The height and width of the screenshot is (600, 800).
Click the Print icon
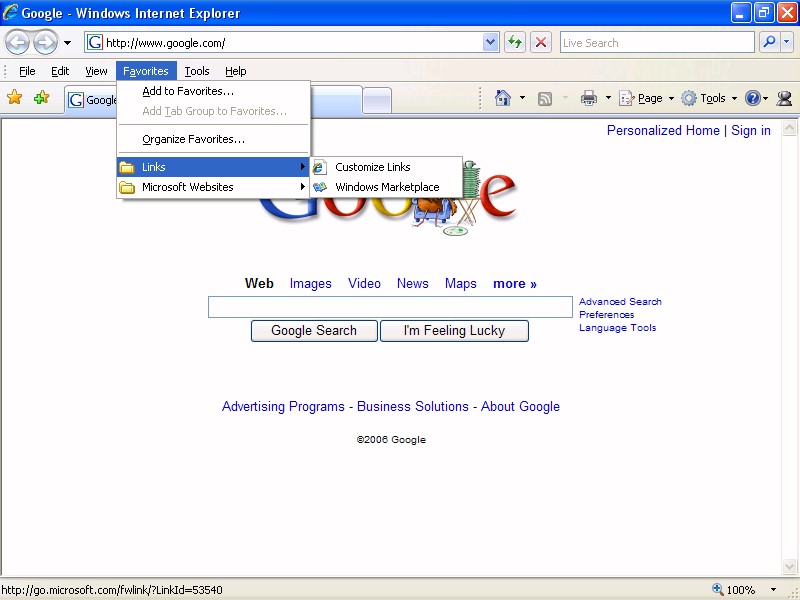pos(589,97)
